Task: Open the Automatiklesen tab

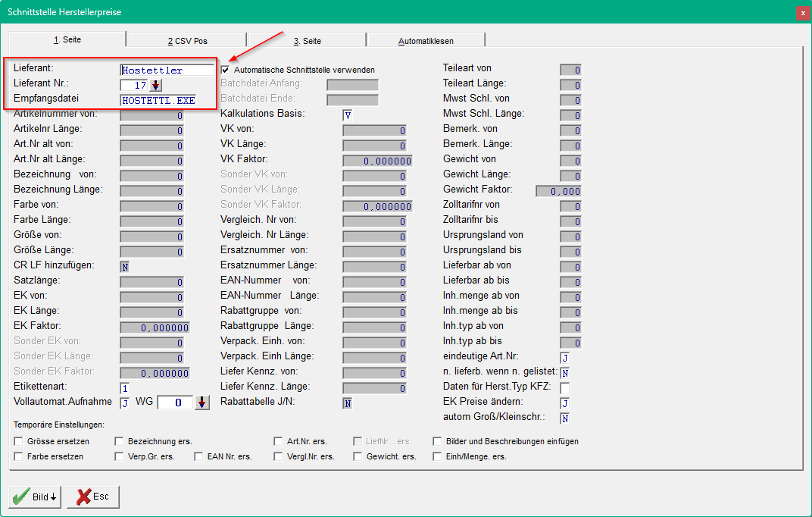Action: click(x=426, y=41)
